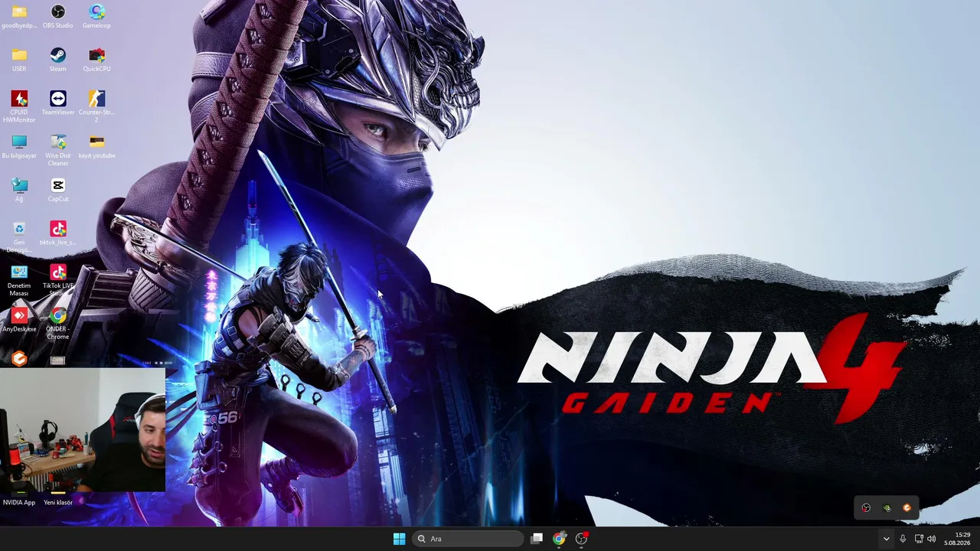Click the orange hexagon icon in the tray overflow
The image size is (980, 551).
(x=907, y=508)
